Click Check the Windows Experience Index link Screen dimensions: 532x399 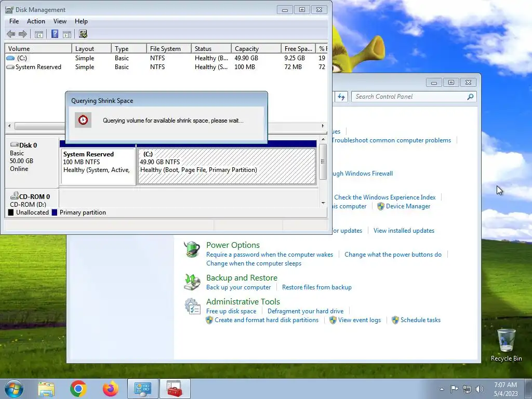(385, 197)
